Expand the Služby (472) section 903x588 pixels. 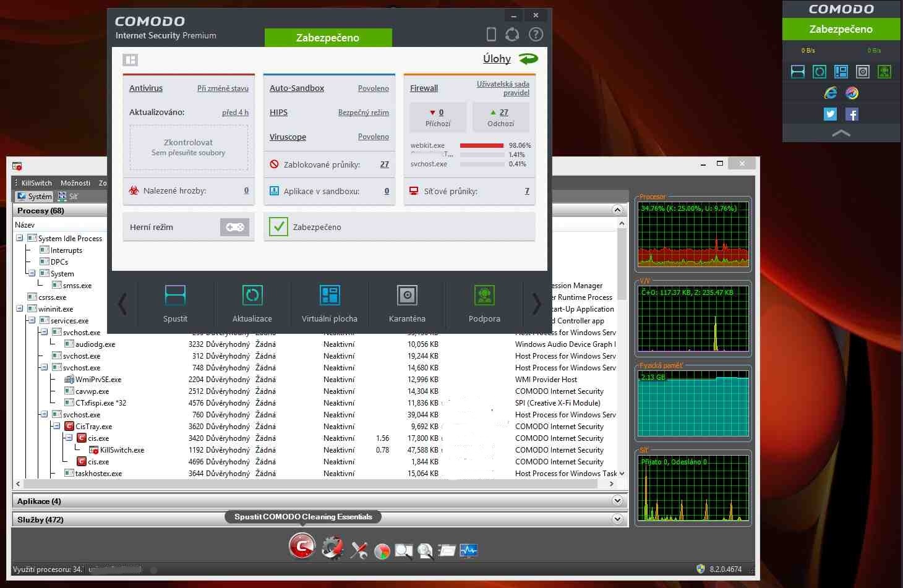pos(617,519)
